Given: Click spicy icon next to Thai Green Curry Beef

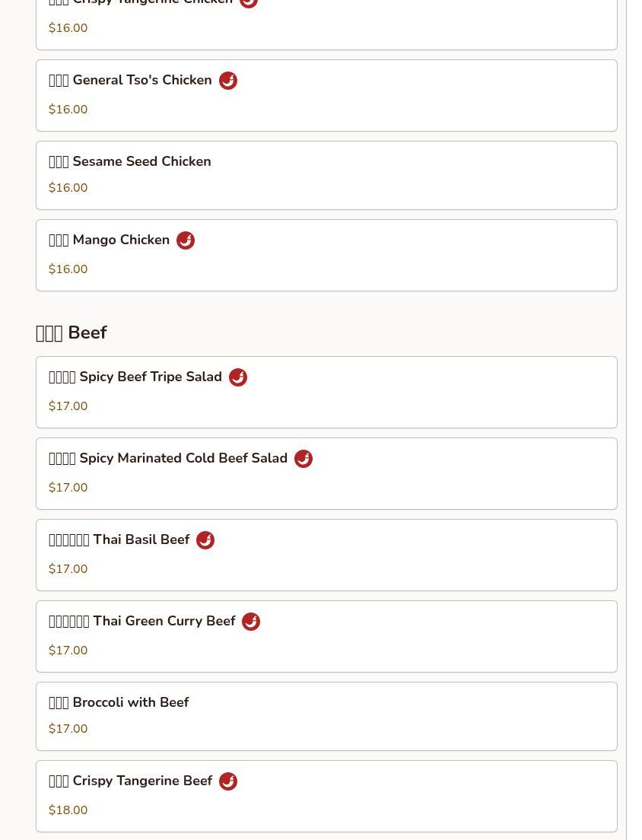Looking at the screenshot, I should [x=251, y=622].
